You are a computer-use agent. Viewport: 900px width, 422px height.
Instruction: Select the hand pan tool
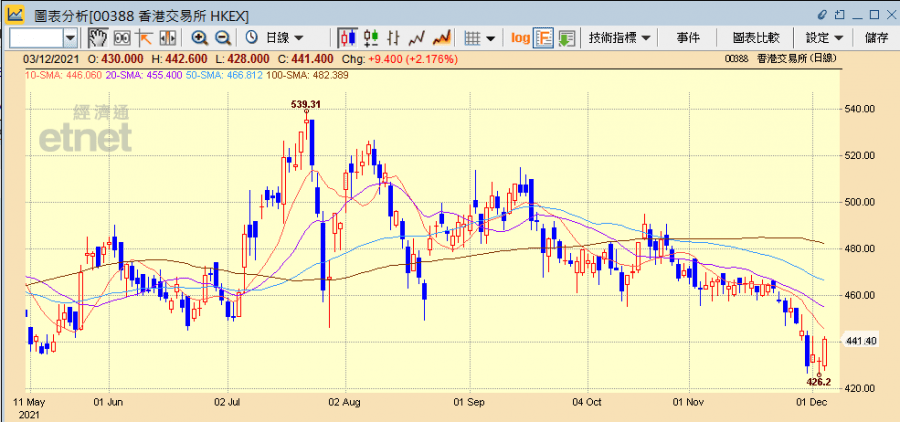pyautogui.click(x=98, y=38)
